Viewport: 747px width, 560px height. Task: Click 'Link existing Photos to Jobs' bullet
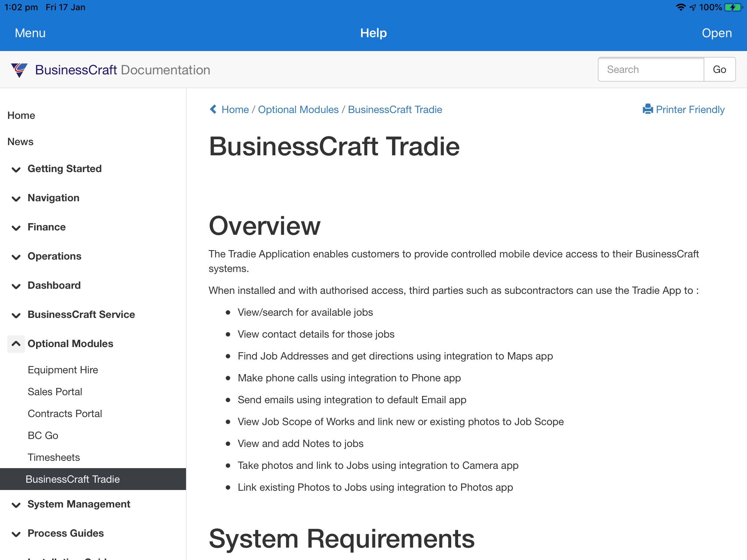coord(375,487)
